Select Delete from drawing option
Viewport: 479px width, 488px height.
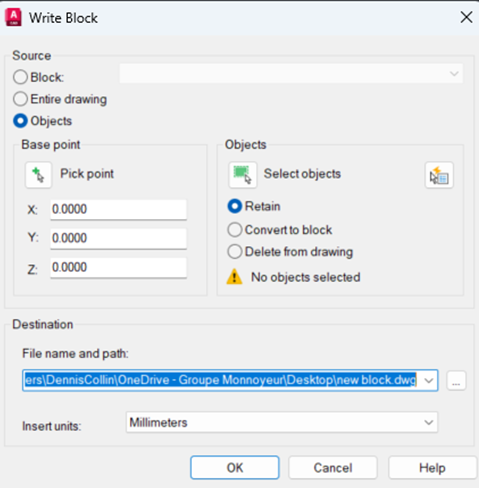point(235,252)
